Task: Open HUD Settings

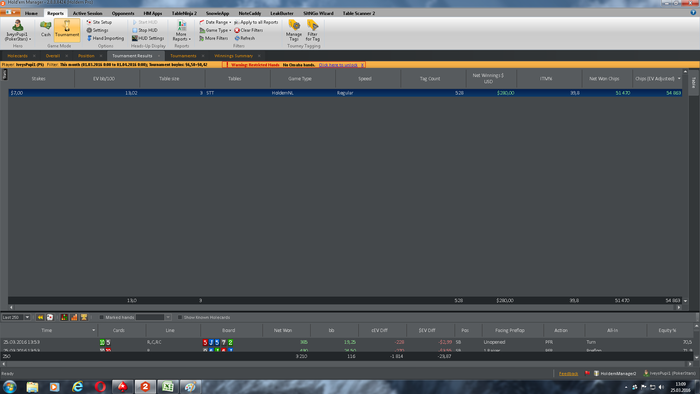Action: (x=148, y=38)
